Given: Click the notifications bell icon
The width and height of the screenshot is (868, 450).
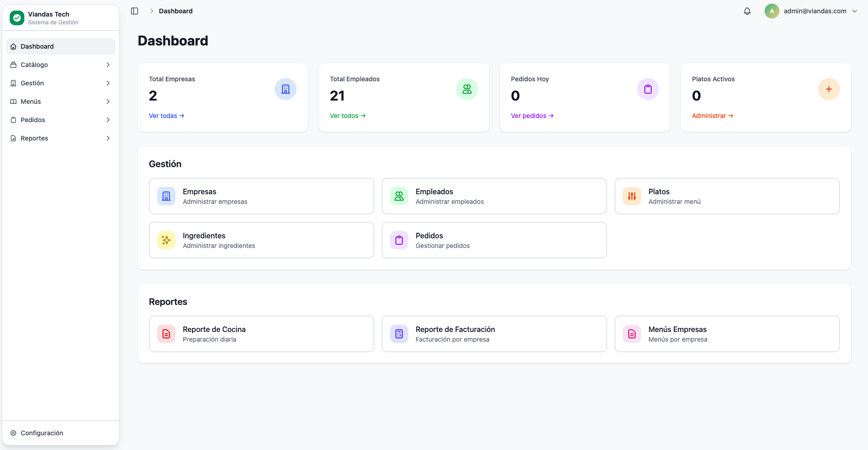Looking at the screenshot, I should pos(747,11).
